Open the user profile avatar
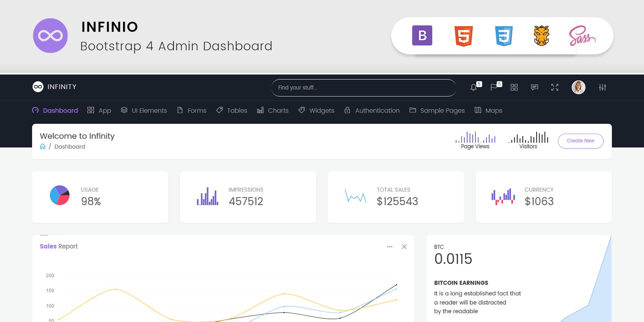 tap(578, 87)
